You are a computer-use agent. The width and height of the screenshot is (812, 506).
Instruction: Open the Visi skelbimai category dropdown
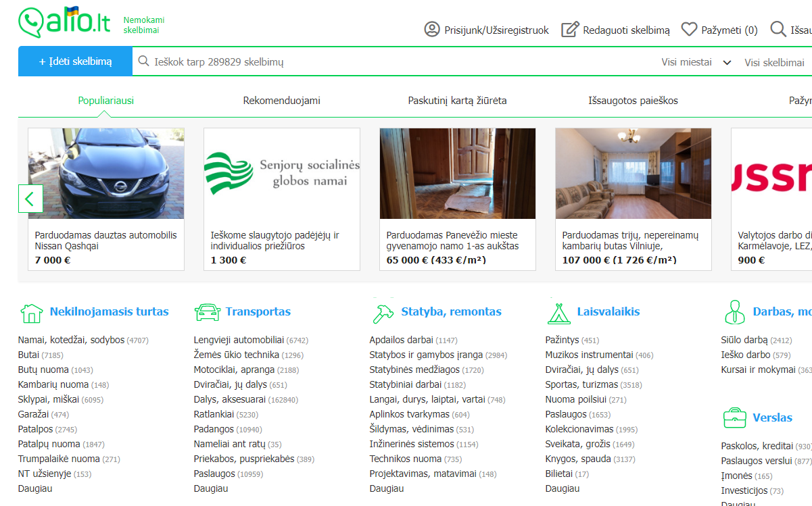(775, 62)
